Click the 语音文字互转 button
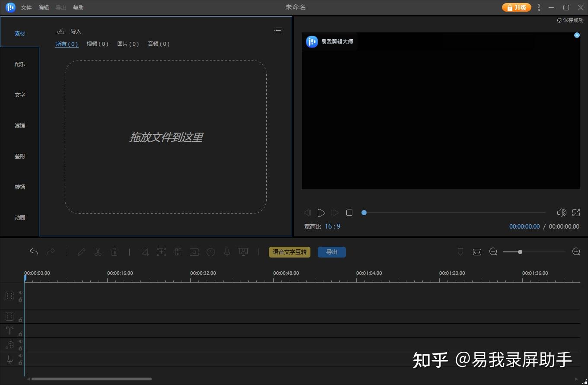 290,252
